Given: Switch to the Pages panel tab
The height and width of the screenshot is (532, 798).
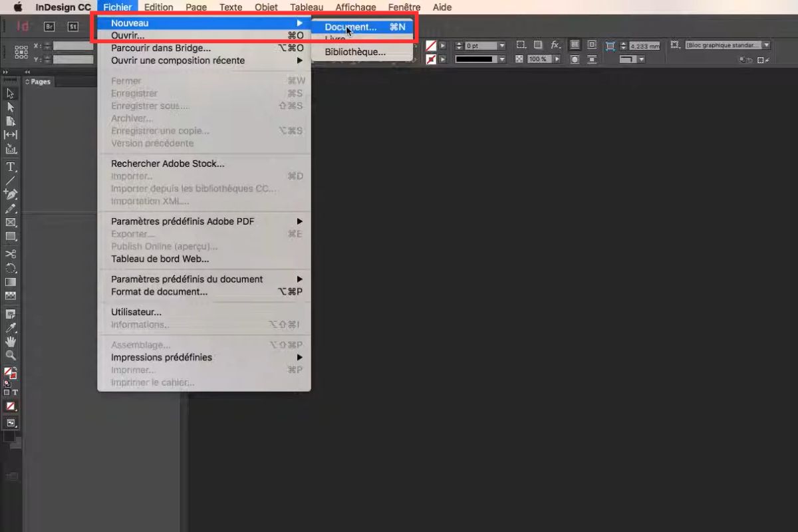Looking at the screenshot, I should [39, 82].
